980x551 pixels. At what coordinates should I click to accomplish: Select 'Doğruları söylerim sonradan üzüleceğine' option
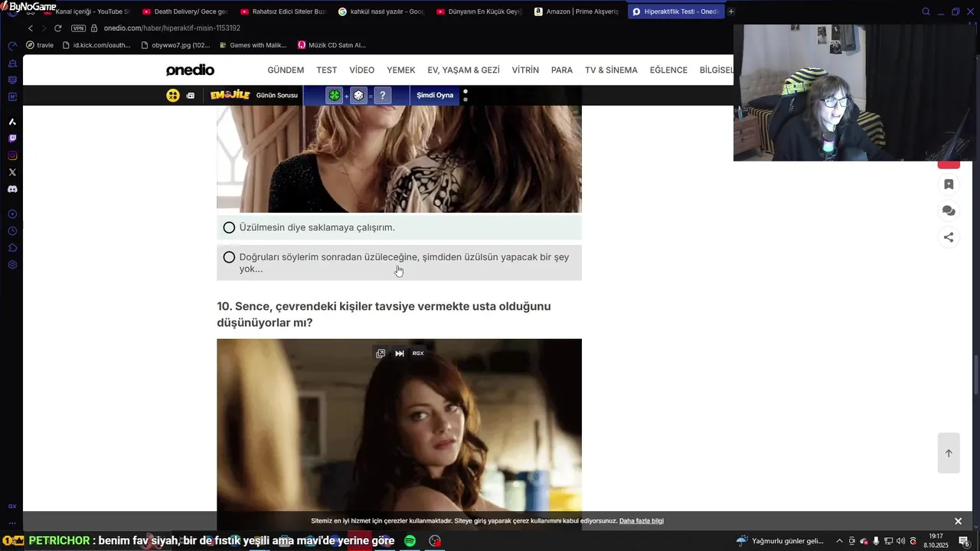399,262
